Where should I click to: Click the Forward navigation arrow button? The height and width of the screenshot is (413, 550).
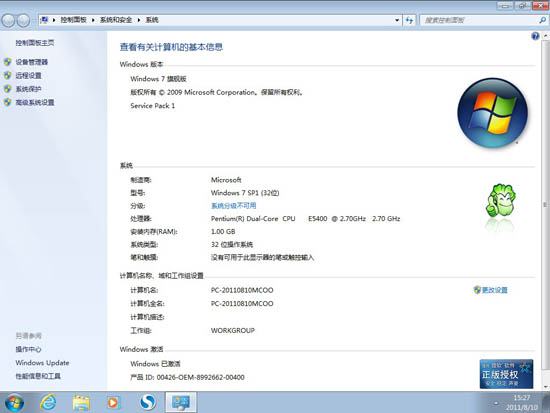point(23,20)
